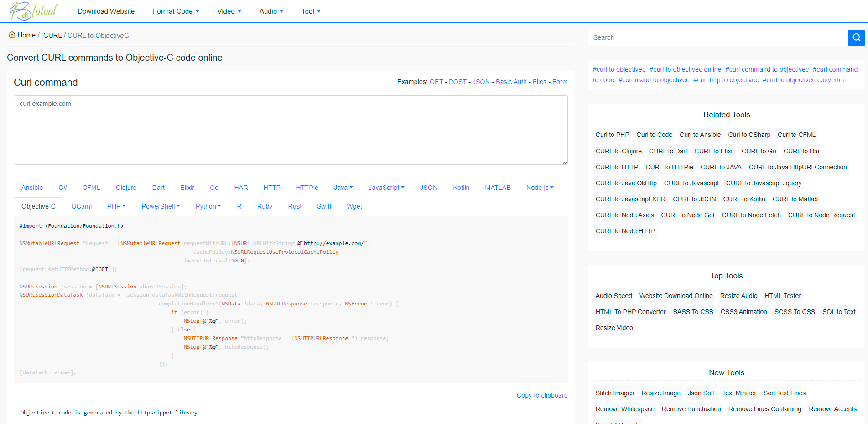Image resolution: width=868 pixels, height=424 pixels.
Task: Open the Video dropdown menu
Action: pyautogui.click(x=229, y=11)
